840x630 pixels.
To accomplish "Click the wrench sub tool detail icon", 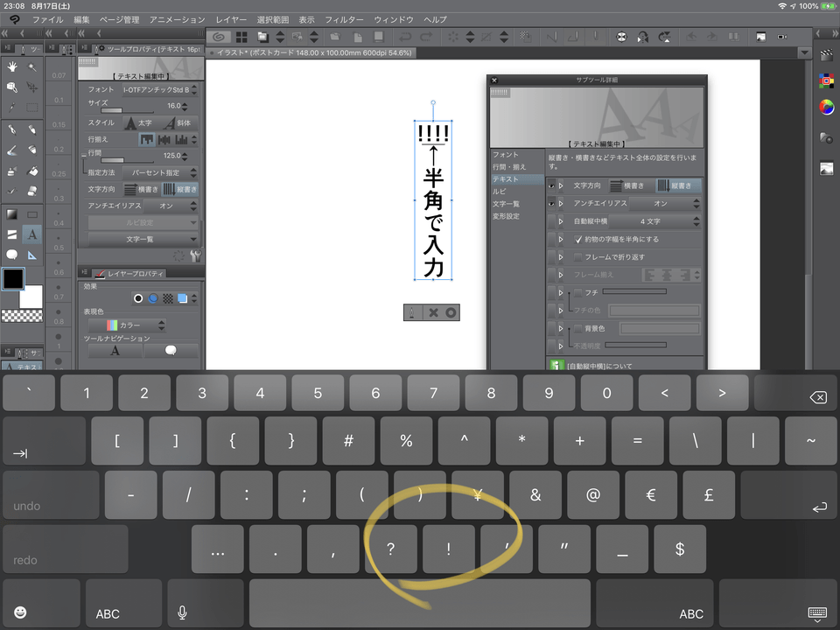I will click(x=195, y=255).
